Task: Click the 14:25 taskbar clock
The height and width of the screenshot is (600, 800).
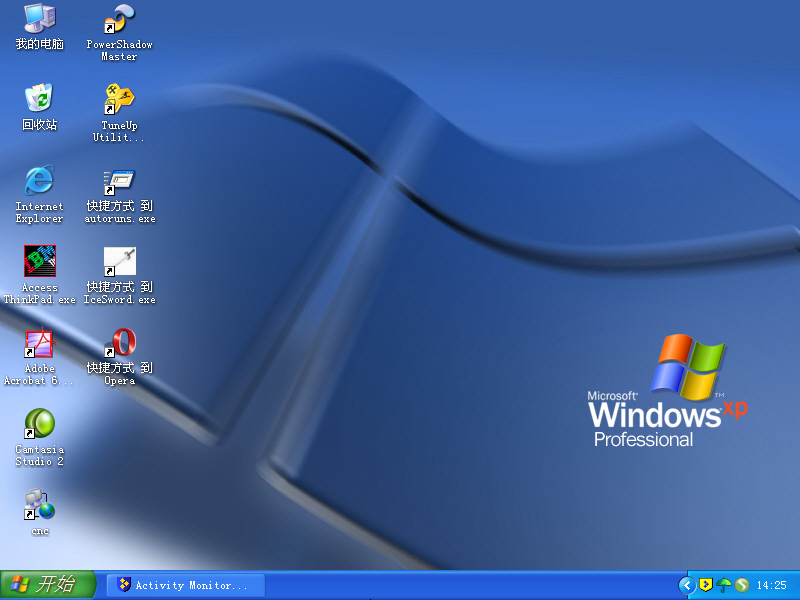Action: point(771,585)
